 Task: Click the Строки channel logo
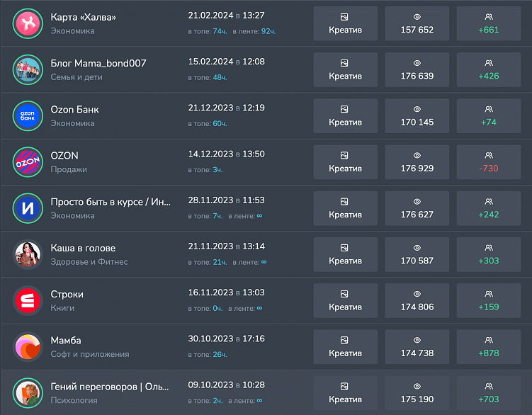coord(28,300)
